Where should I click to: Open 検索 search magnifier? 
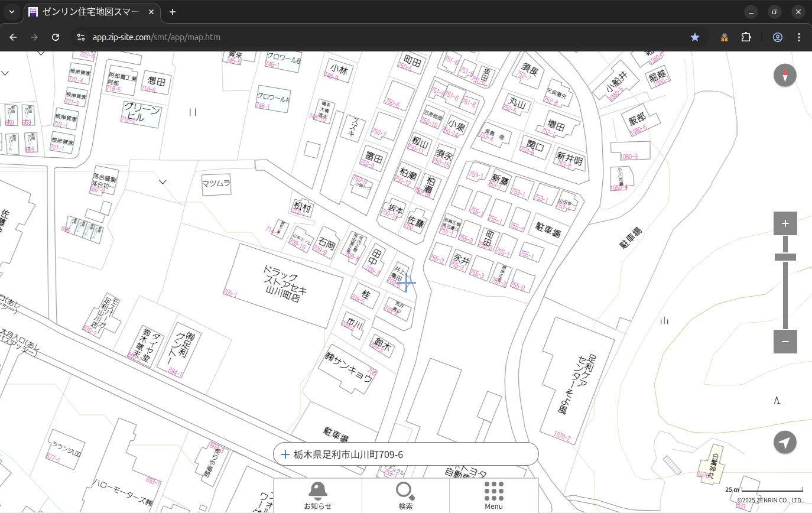405,495
